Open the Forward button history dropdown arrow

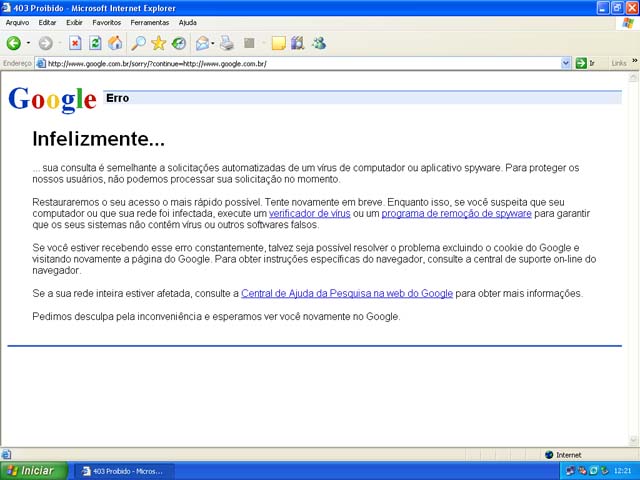point(60,43)
